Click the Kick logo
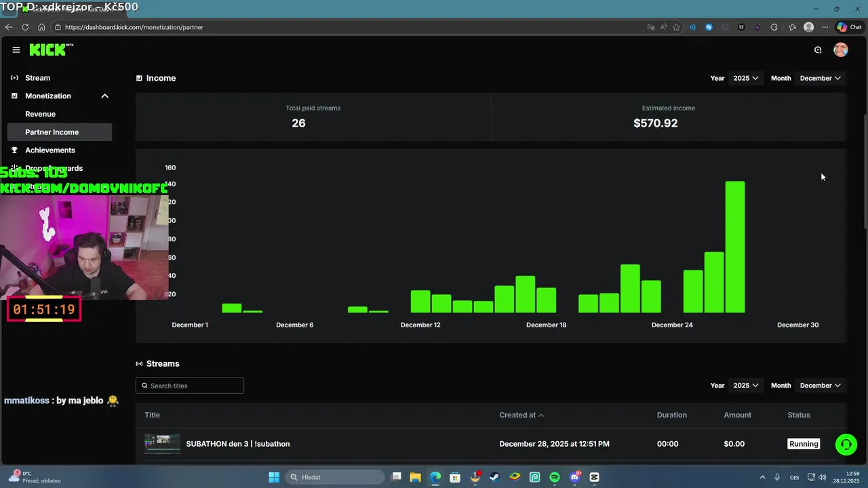 tap(51, 49)
